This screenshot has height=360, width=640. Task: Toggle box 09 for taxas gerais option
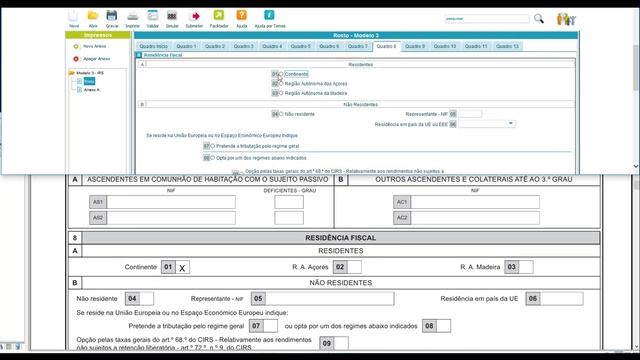pyautogui.click(x=341, y=343)
